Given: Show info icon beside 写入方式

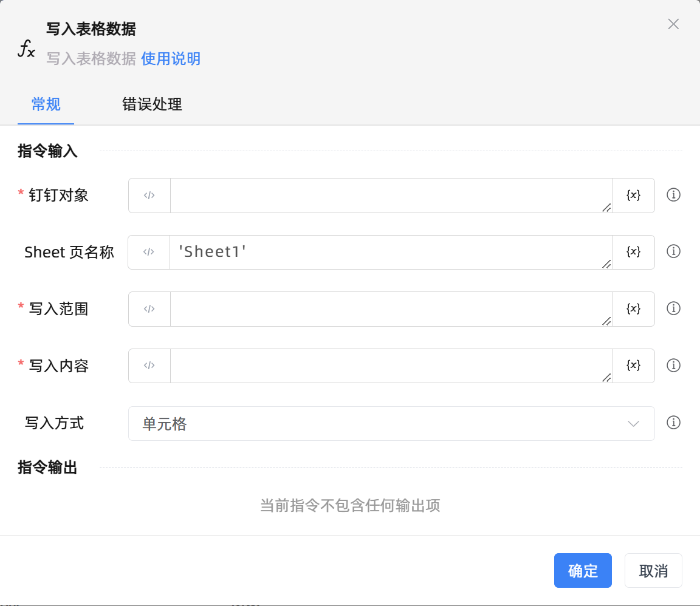Looking at the screenshot, I should tap(673, 423).
